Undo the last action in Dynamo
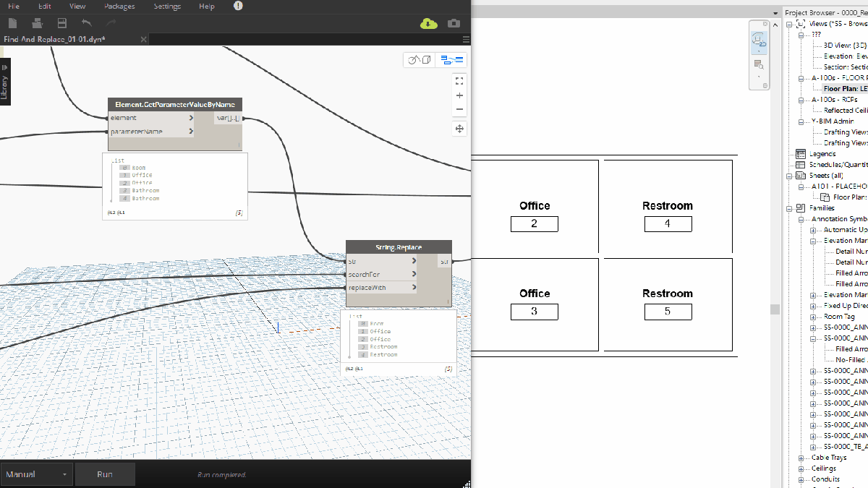Image resolution: width=868 pixels, height=488 pixels. 86,22
